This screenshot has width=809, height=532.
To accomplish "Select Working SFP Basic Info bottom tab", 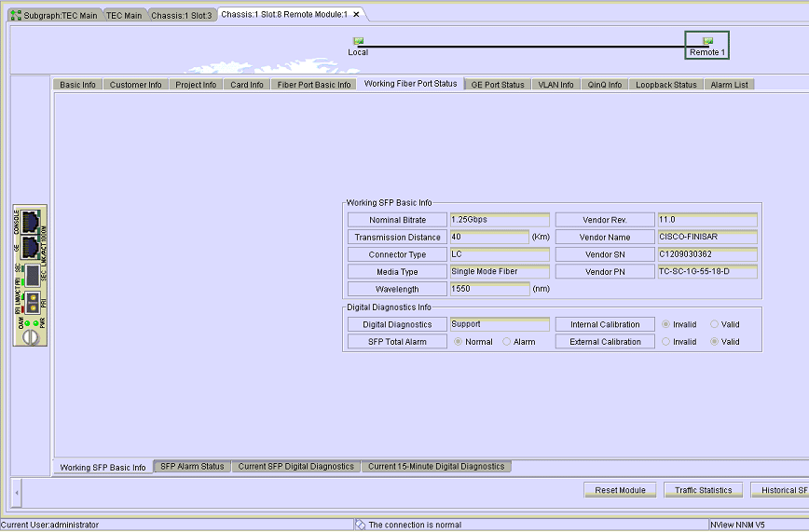I will pyautogui.click(x=103, y=467).
